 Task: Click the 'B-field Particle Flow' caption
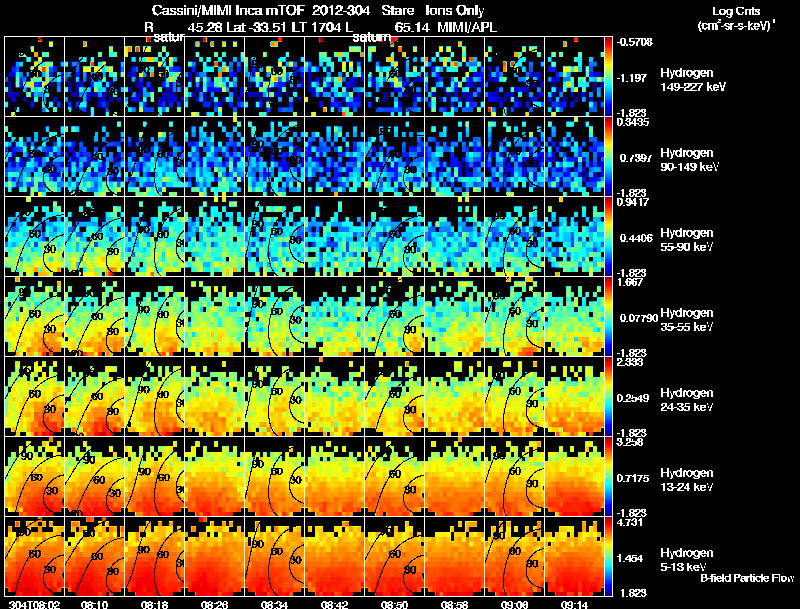pyautogui.click(x=747, y=578)
